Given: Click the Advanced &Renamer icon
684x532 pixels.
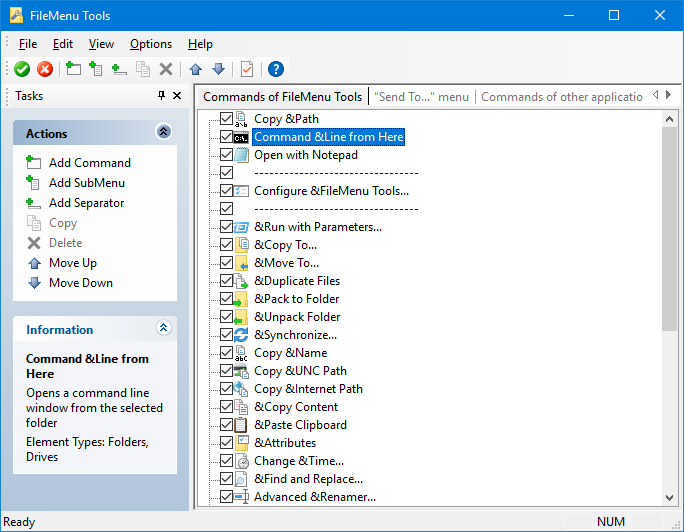Looking at the screenshot, I should click(241, 497).
